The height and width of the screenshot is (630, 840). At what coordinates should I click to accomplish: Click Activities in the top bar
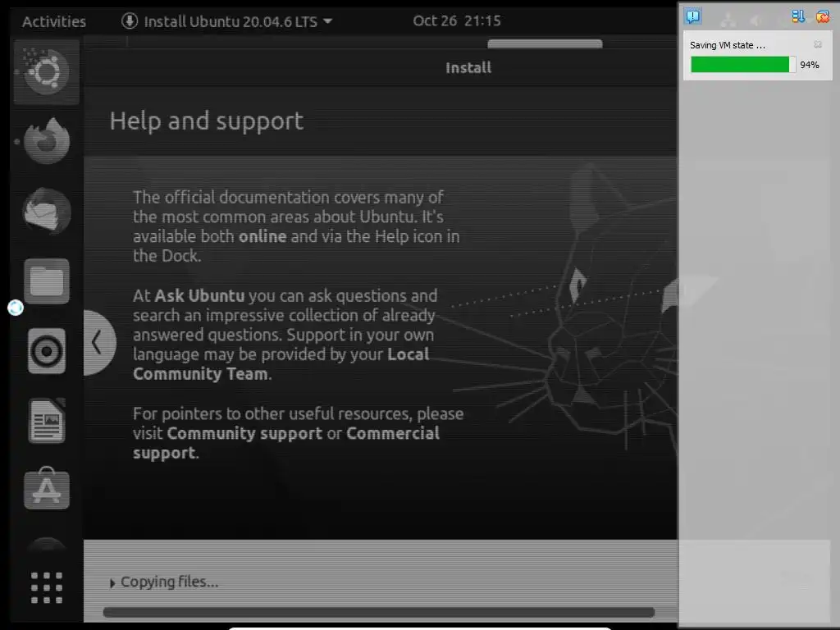pyautogui.click(x=53, y=21)
